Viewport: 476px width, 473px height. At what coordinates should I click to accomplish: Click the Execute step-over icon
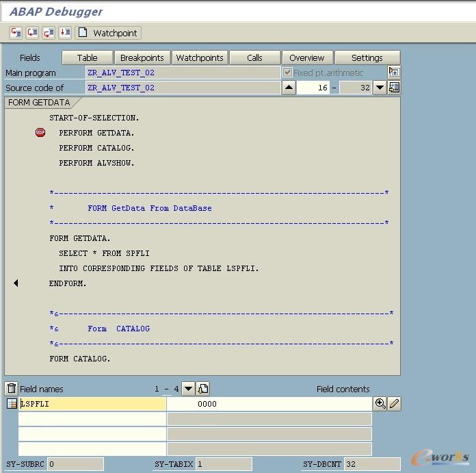(x=32, y=33)
